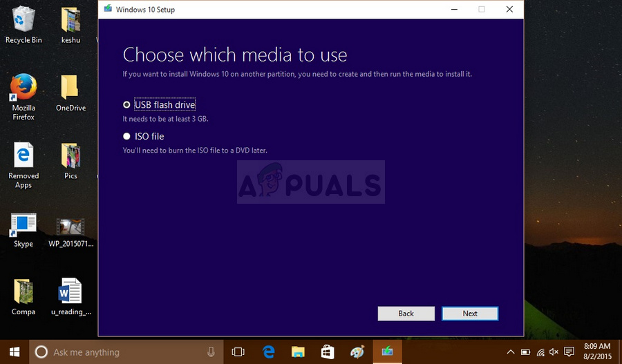Open the Recycle Bin desktop icon

[x=23, y=25]
